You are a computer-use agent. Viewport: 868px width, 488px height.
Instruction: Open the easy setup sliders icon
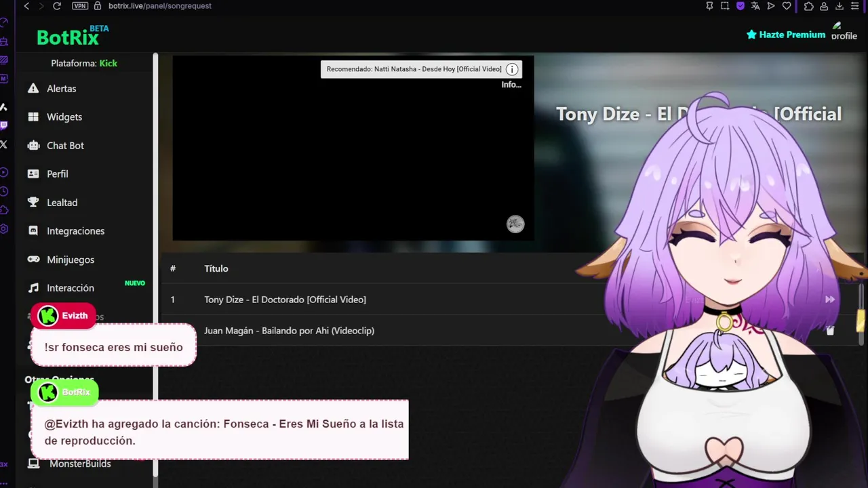856,6
